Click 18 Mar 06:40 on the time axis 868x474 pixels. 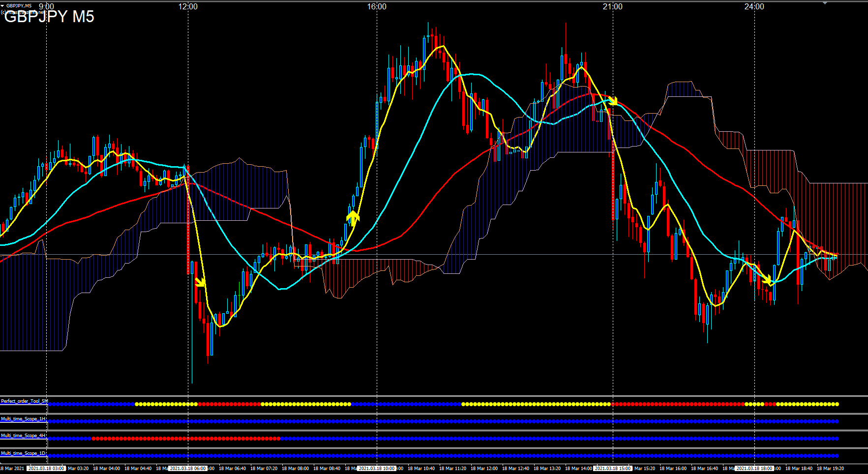click(232, 469)
